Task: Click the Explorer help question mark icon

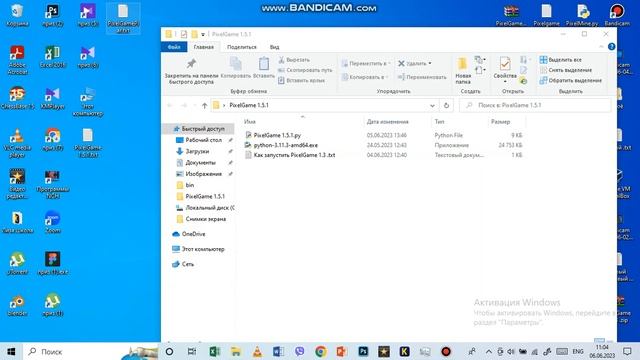Action: click(x=611, y=47)
